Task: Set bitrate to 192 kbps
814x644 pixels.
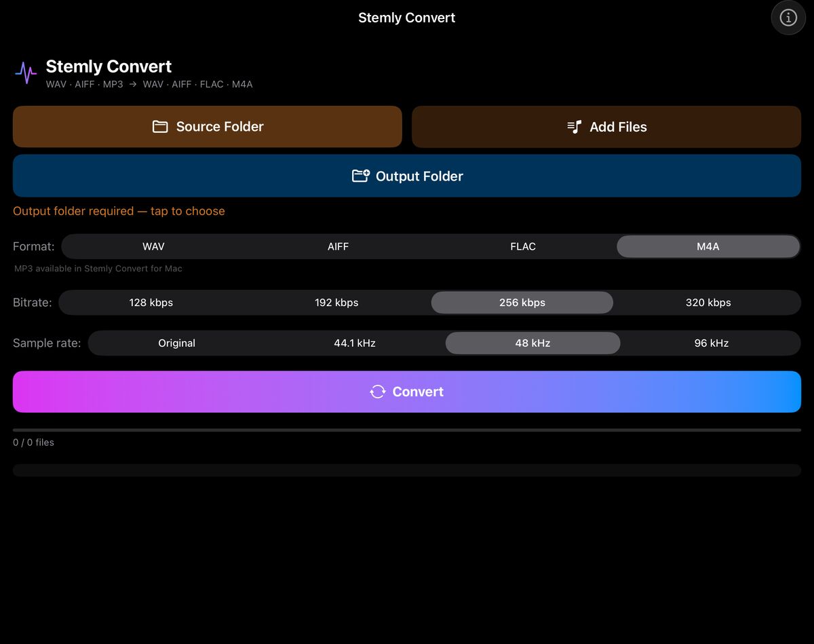Action: pos(336,303)
